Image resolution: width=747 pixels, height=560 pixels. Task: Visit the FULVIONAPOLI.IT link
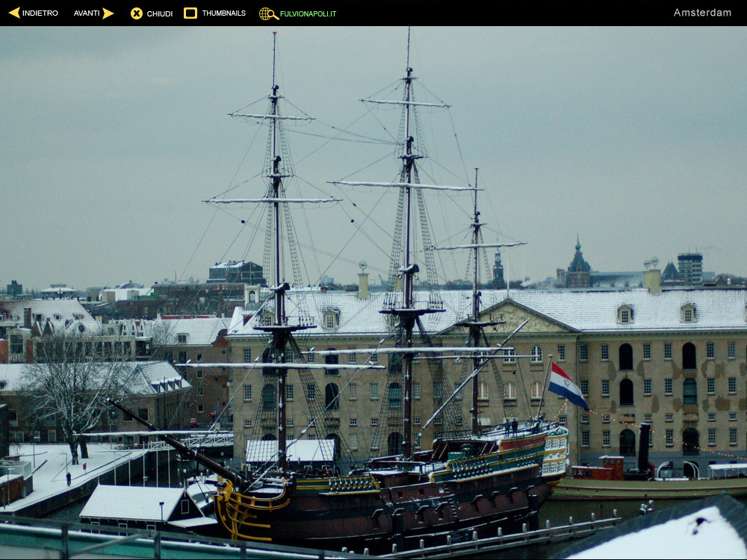pyautogui.click(x=308, y=13)
